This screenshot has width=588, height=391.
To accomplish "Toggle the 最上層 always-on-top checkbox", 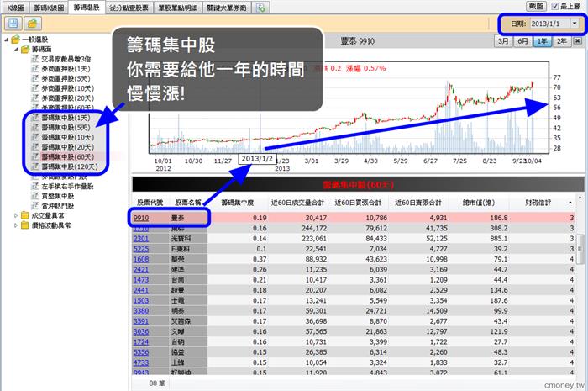I will tap(555, 7).
